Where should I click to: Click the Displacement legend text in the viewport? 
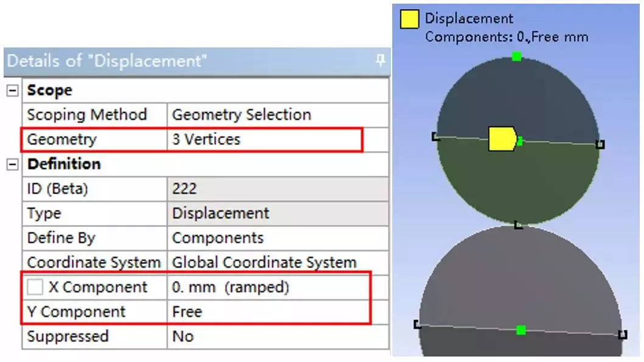point(469,18)
